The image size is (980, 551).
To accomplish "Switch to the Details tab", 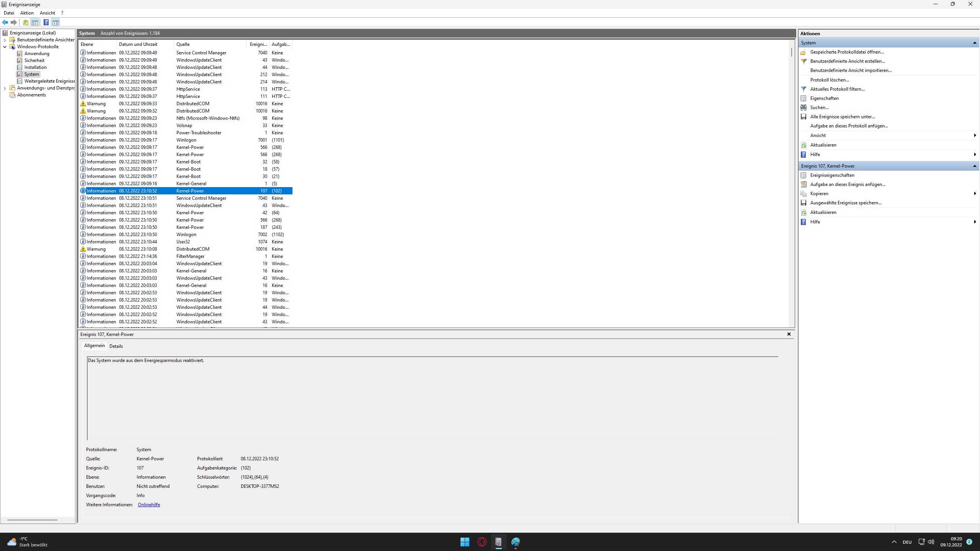I will (116, 346).
